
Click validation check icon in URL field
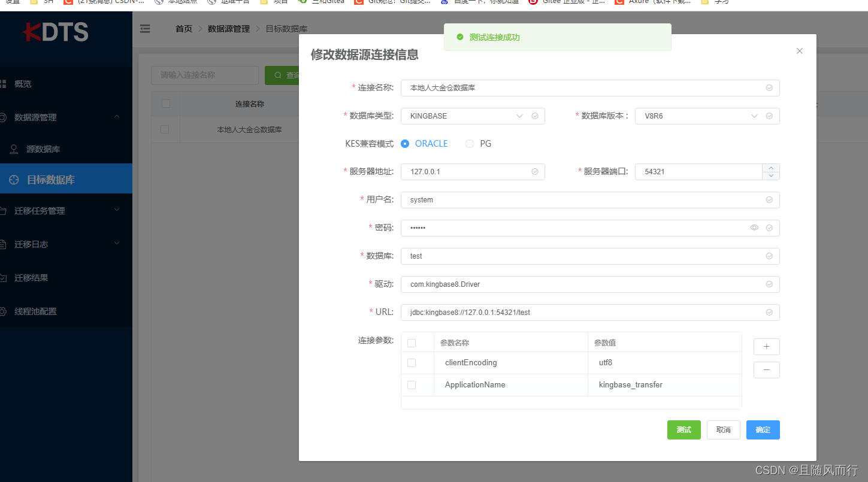[769, 312]
